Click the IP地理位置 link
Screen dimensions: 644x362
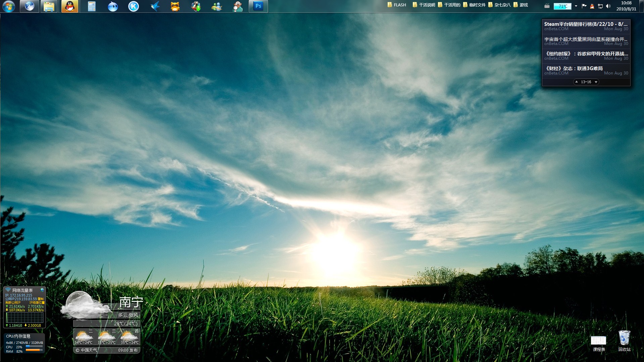(37, 303)
